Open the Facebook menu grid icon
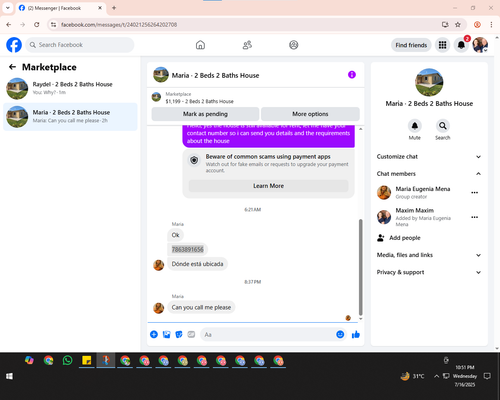This screenshot has height=400, width=500. [442, 45]
